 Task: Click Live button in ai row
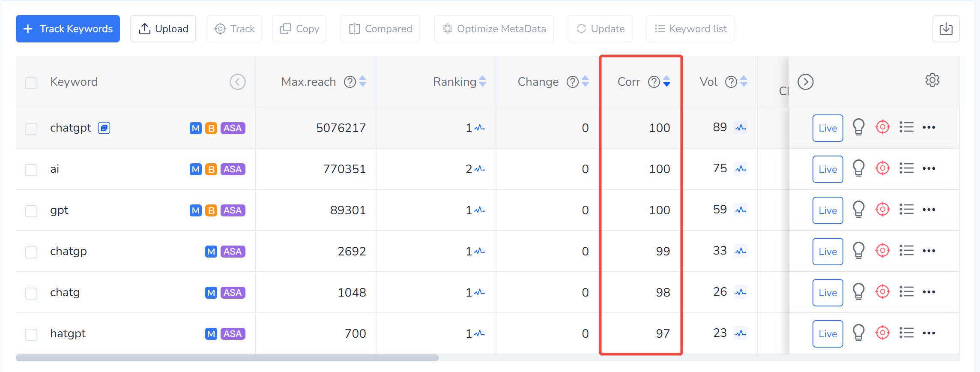coord(828,169)
